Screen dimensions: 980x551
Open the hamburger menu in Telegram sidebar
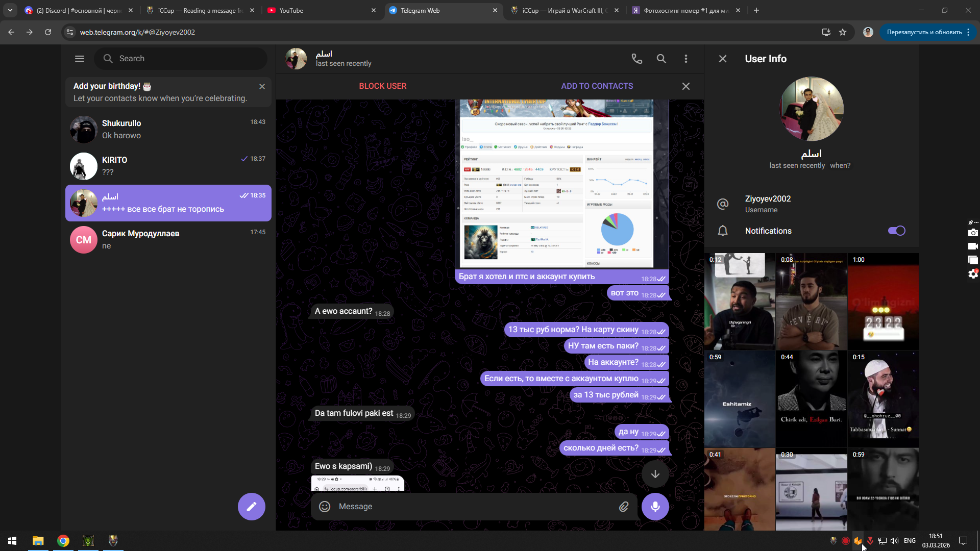click(x=79, y=59)
